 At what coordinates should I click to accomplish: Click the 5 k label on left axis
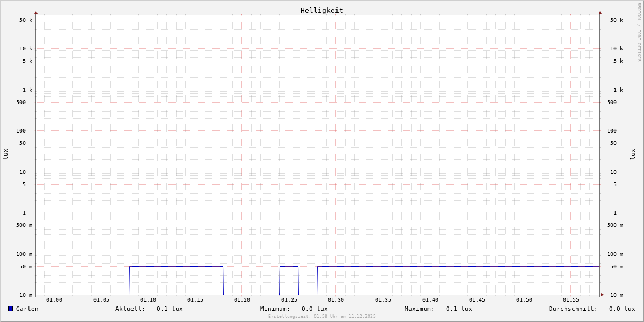click(27, 61)
